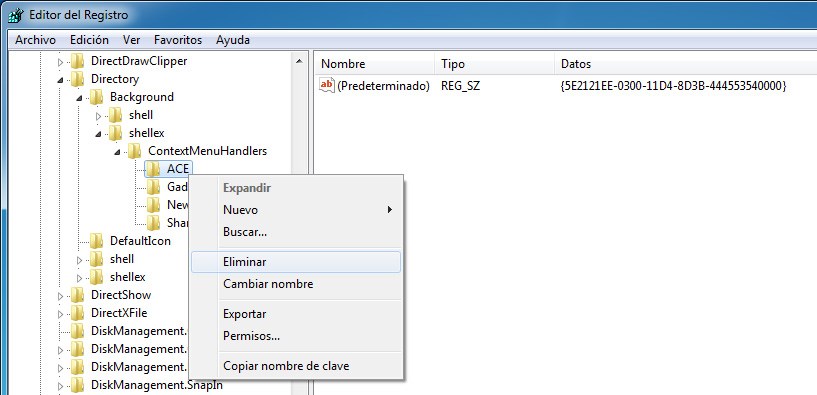The image size is (817, 395).
Task: Select the ACE key label
Action: click(178, 169)
